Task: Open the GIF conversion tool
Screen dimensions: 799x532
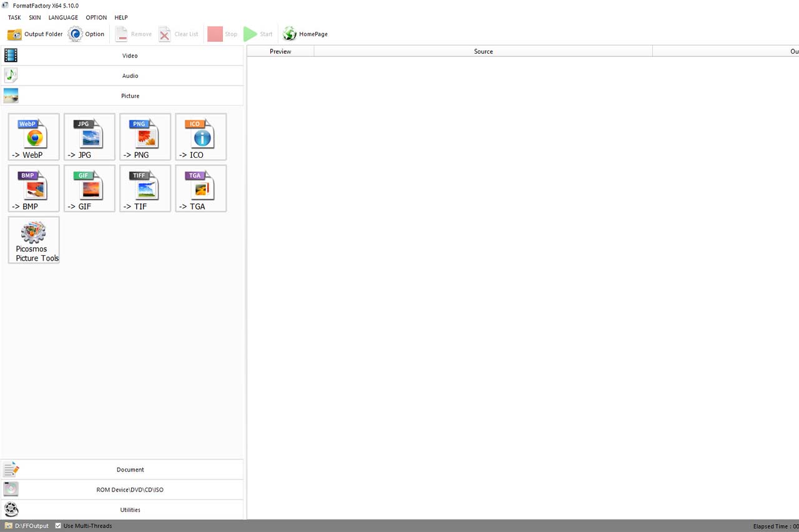Action: coord(89,188)
